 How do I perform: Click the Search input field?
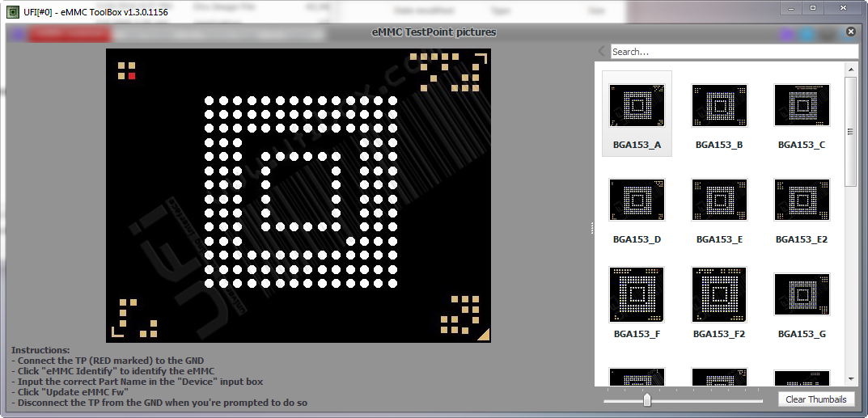735,52
